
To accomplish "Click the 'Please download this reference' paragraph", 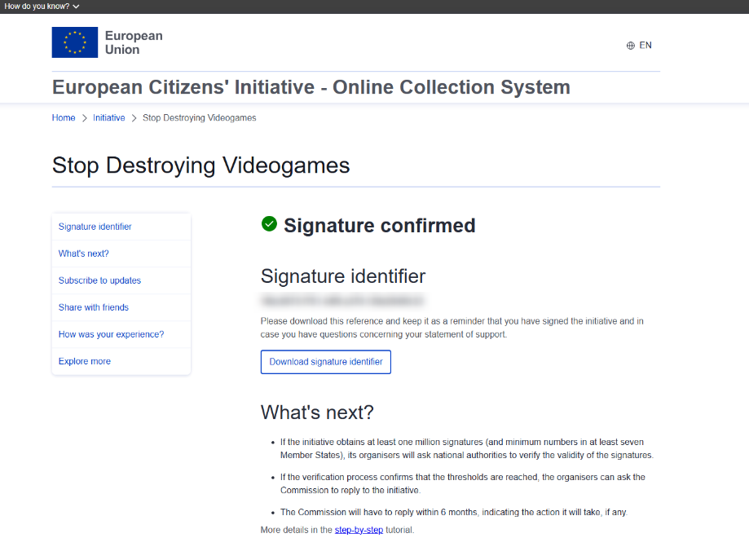I will coord(452,328).
